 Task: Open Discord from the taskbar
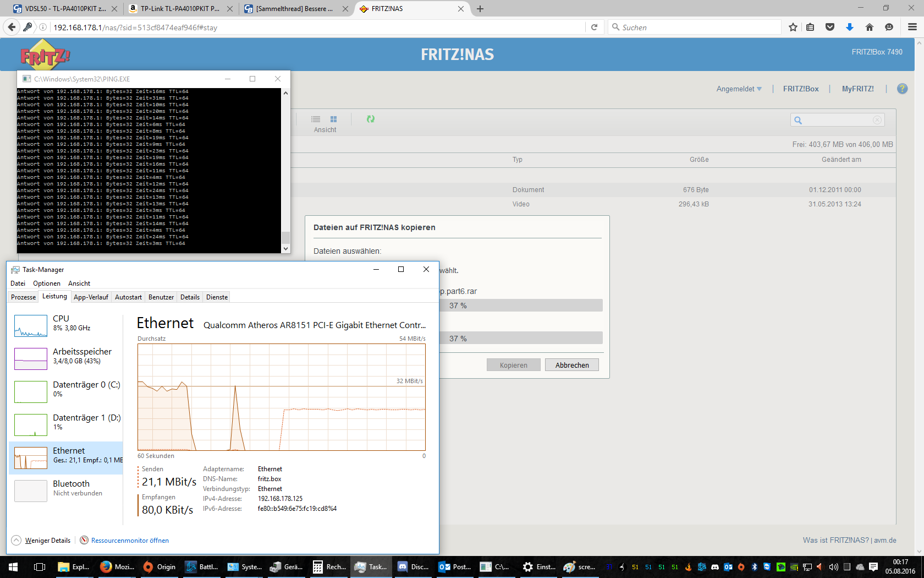(x=414, y=566)
